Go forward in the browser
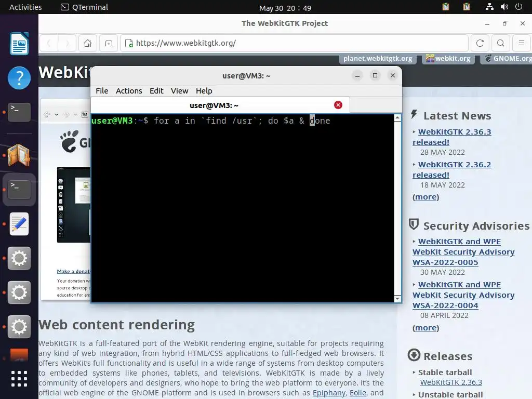 pyautogui.click(x=67, y=43)
